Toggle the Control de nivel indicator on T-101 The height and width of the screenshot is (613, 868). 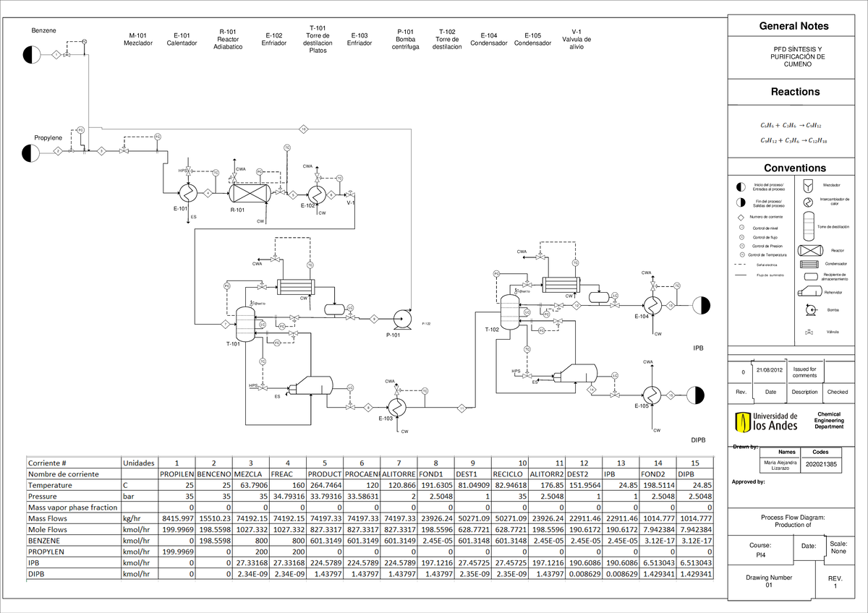[262, 325]
